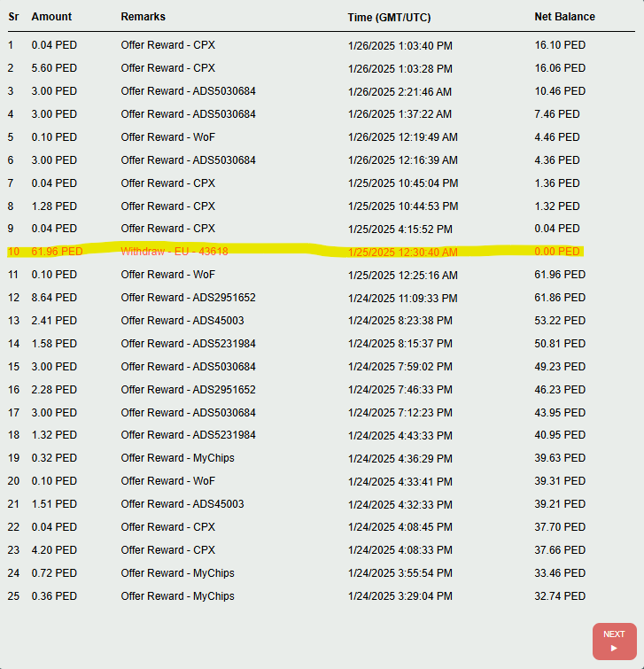Click the Amount column header

51,17
